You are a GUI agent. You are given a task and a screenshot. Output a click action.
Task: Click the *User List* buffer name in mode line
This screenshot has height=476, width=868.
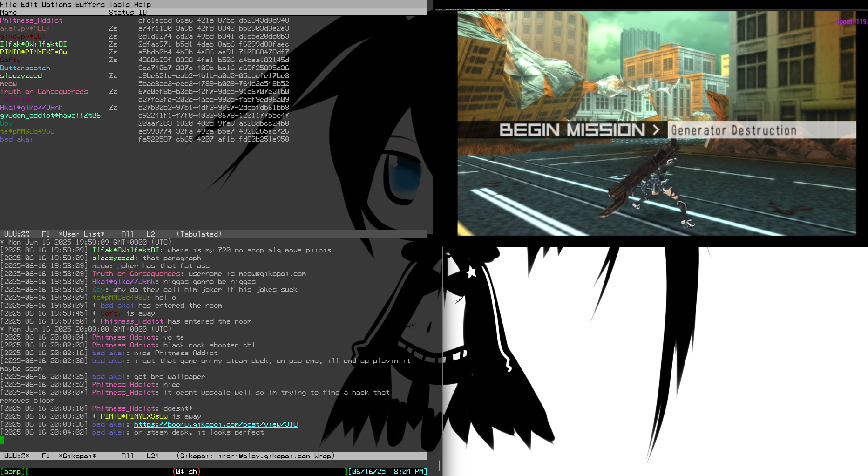[x=81, y=234]
